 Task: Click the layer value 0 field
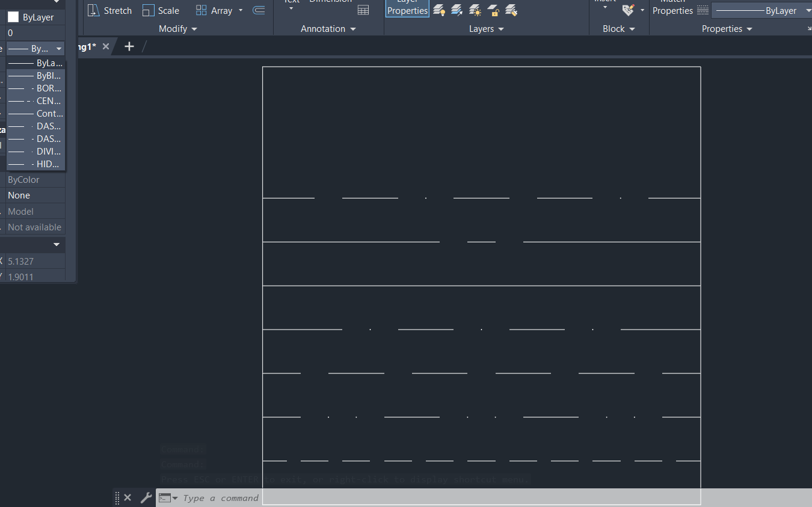click(x=35, y=33)
